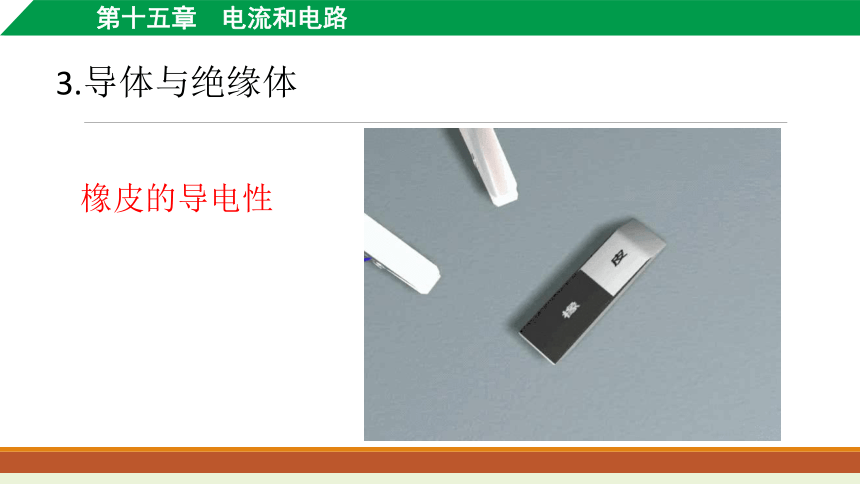Click the blue wire on left probe

pos(366,258)
